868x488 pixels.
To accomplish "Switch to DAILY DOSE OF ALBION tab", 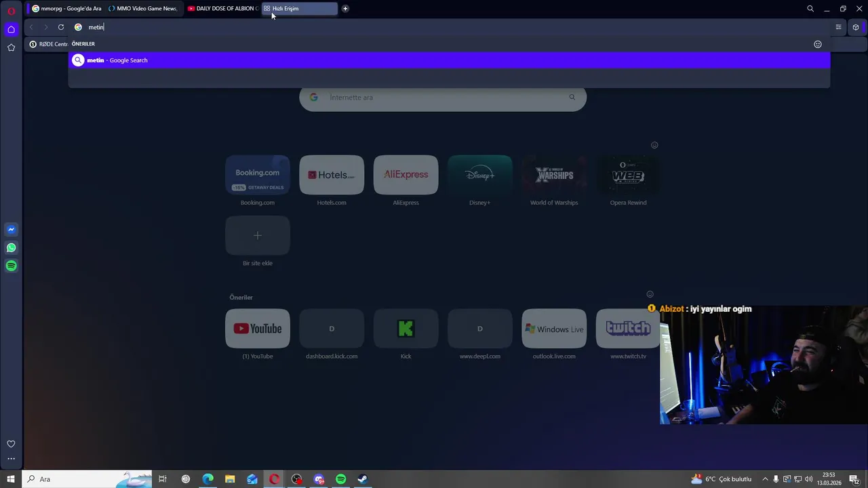I will [x=222, y=8].
